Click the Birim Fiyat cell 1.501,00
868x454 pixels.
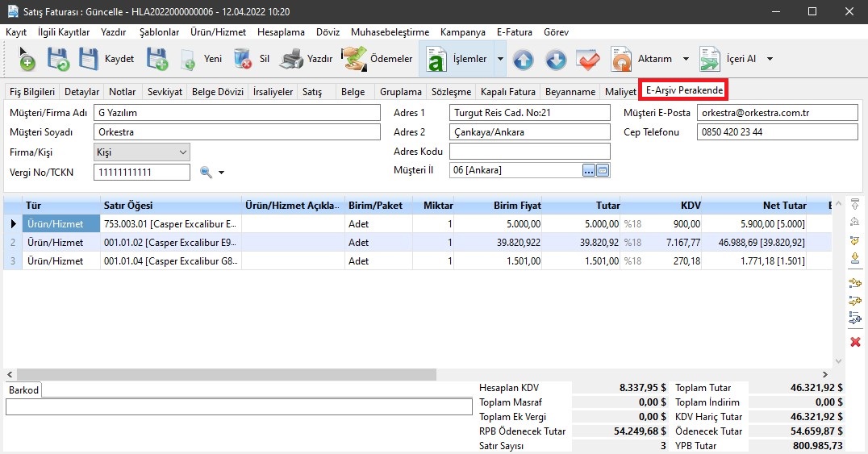pyautogui.click(x=499, y=260)
